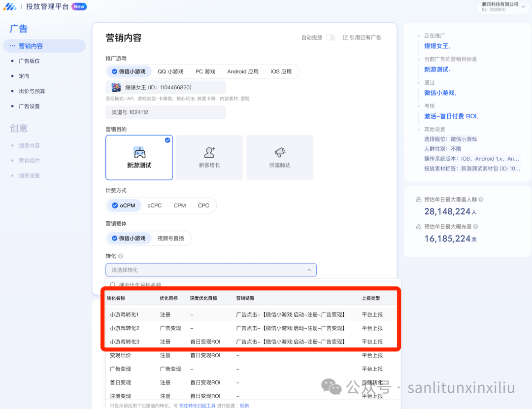532x409 pixels.
Task: Click the 渠道号 1024112 field
Action: click(x=166, y=112)
